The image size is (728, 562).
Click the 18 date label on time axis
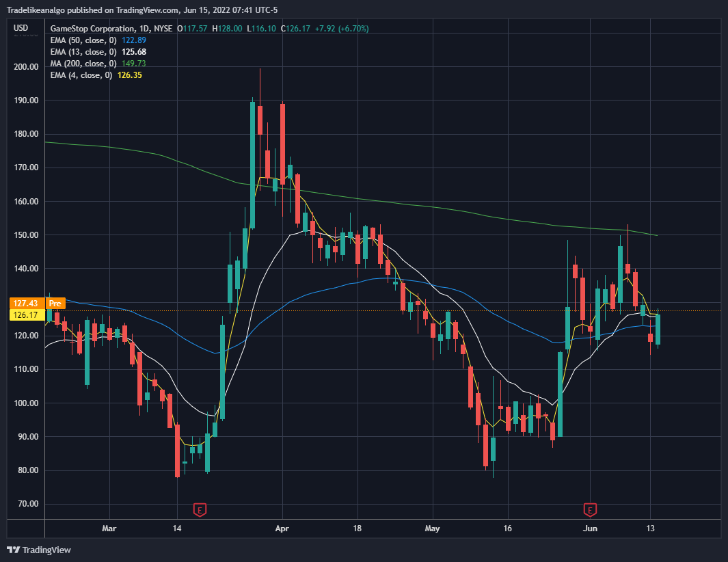pyautogui.click(x=357, y=528)
